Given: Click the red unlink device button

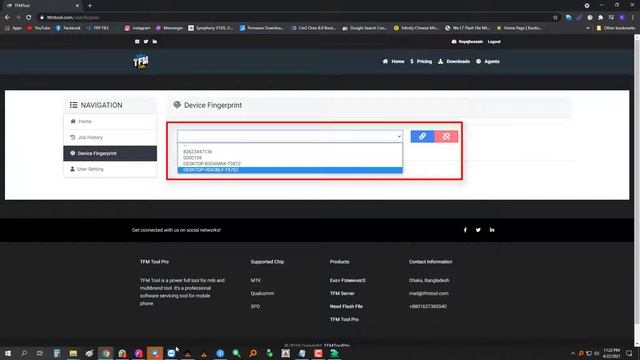Looking at the screenshot, I should [446, 136].
